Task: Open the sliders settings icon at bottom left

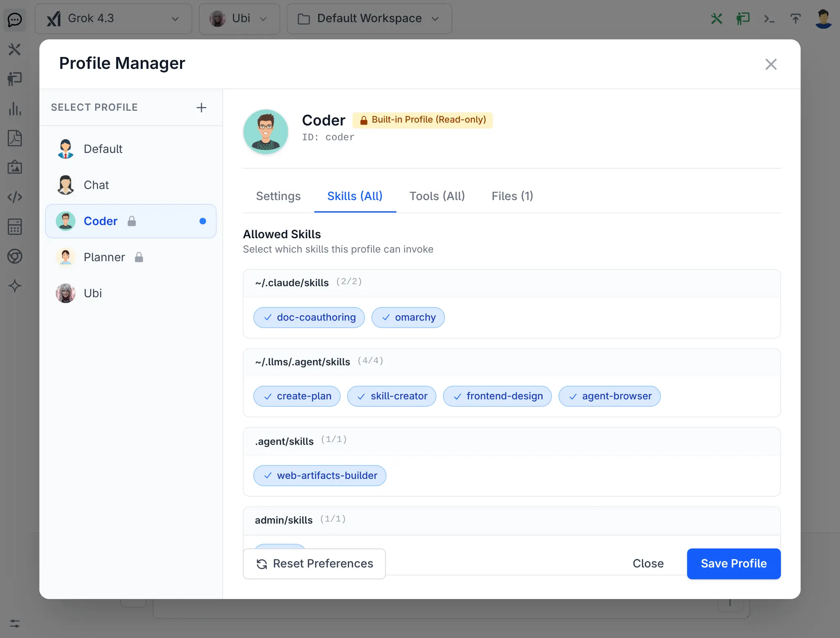Action: tap(15, 623)
